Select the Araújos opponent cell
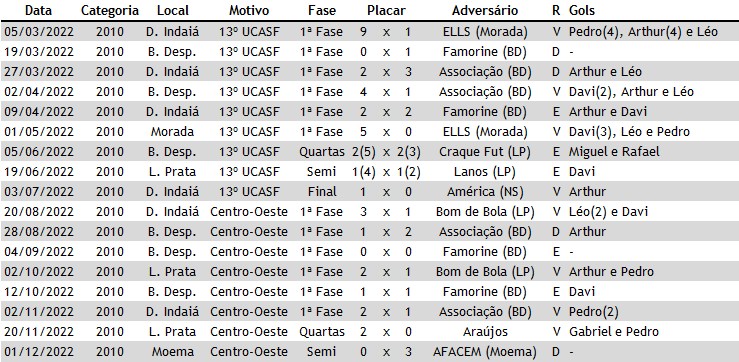The height and width of the screenshot is (362, 739). tap(485, 332)
